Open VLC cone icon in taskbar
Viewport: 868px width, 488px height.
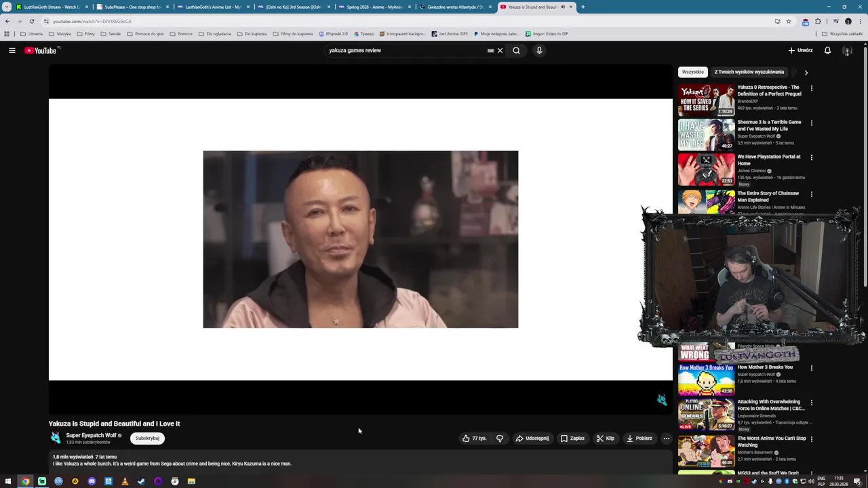pos(125,481)
